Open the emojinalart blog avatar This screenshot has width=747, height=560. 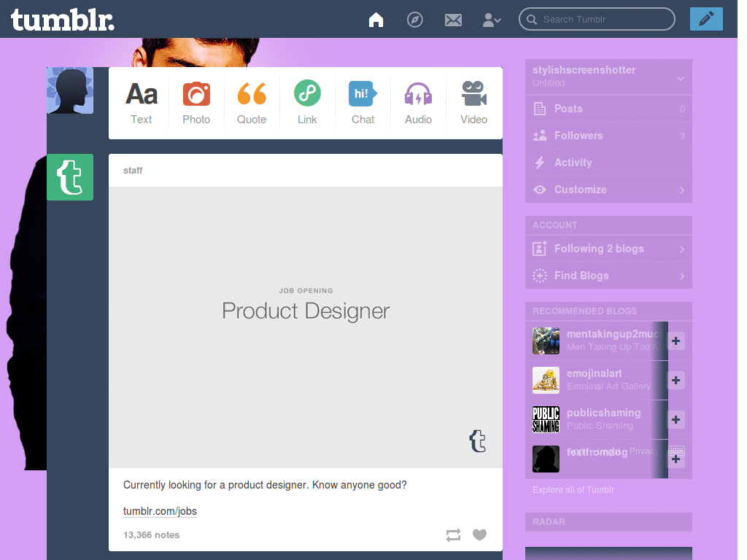pyautogui.click(x=546, y=380)
